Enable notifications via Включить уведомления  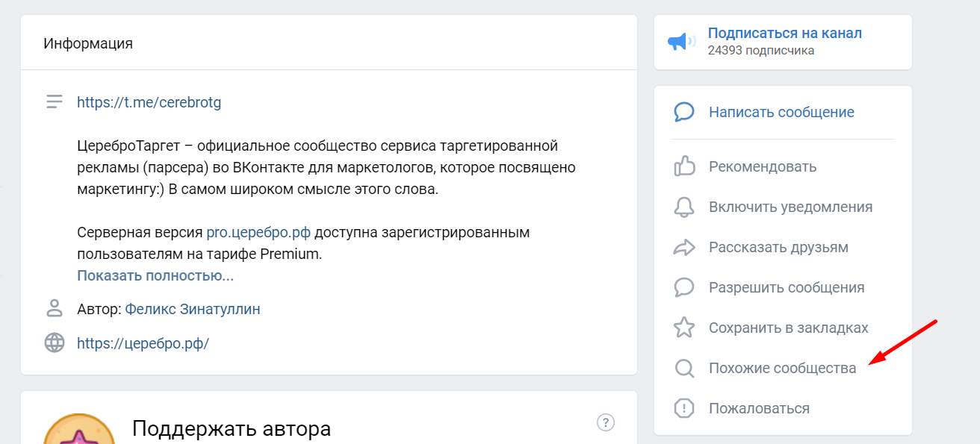click(790, 207)
